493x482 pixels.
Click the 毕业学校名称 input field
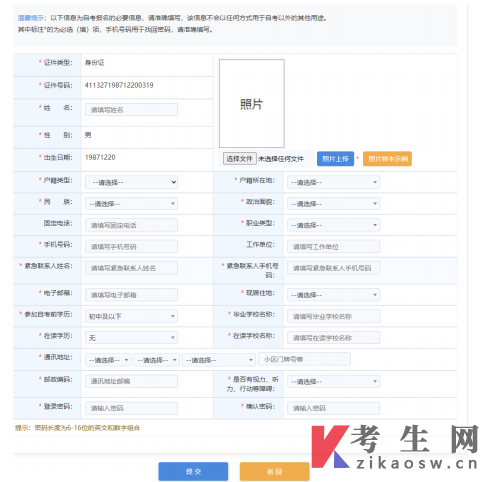tap(333, 316)
